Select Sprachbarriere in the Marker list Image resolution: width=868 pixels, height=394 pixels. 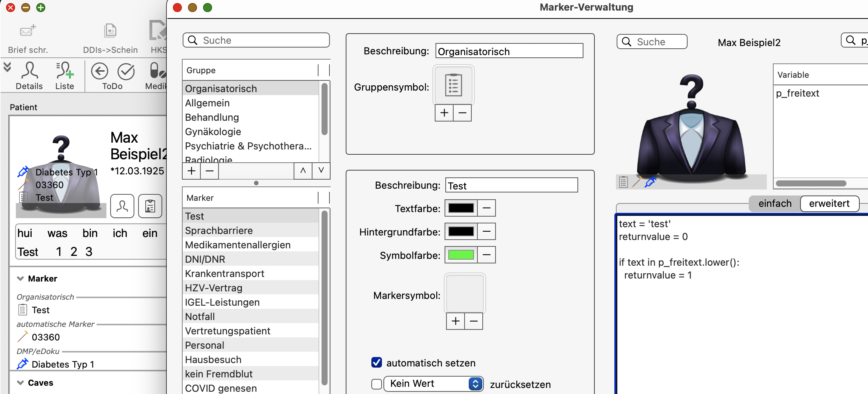coord(251,230)
